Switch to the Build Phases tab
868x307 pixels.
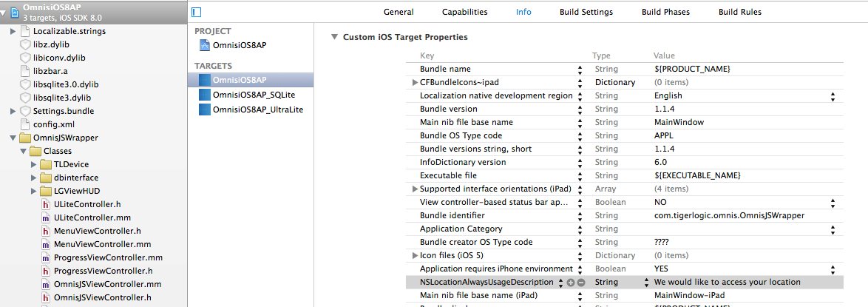pos(666,12)
